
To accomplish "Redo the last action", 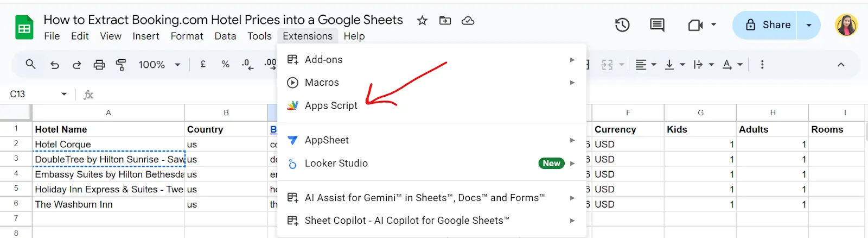I will pos(76,65).
